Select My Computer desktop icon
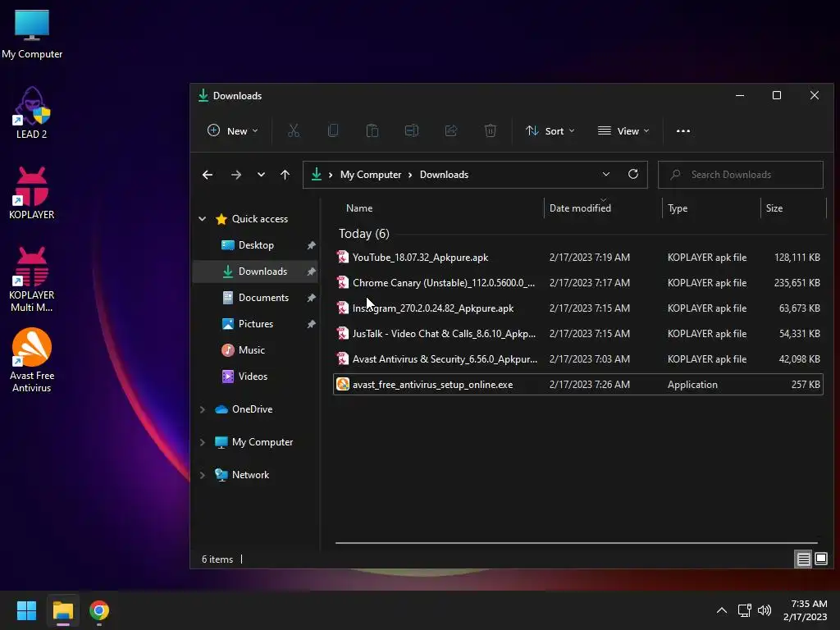 point(32,34)
